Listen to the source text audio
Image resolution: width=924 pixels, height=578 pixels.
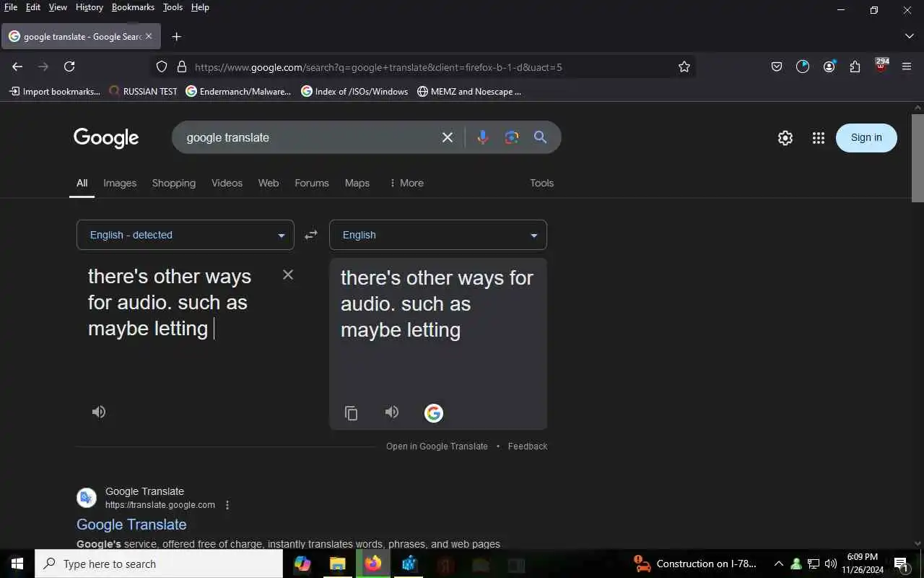coord(99,412)
